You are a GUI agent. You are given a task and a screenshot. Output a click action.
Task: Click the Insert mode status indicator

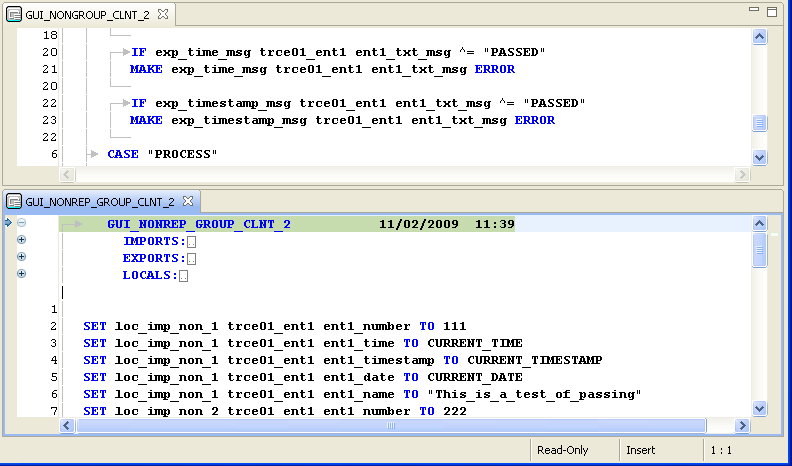[640, 450]
